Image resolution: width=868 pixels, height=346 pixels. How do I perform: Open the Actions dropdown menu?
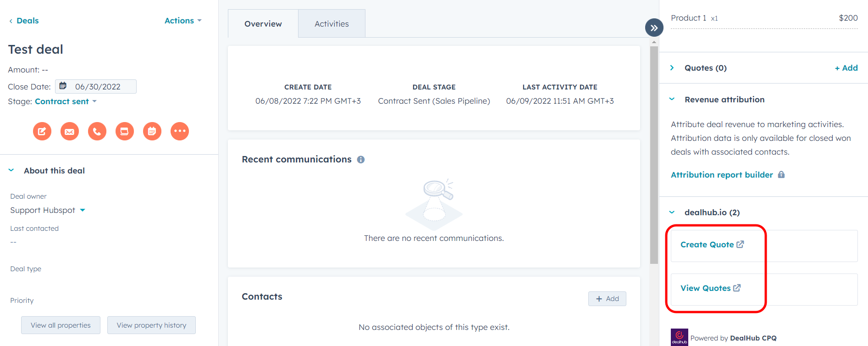tap(182, 21)
